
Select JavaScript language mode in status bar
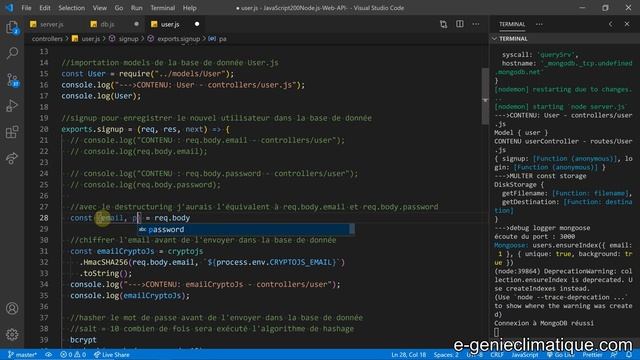[525, 355]
